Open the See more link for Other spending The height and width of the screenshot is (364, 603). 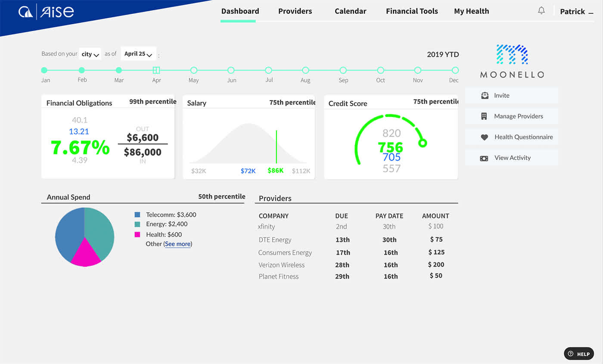[x=177, y=244]
